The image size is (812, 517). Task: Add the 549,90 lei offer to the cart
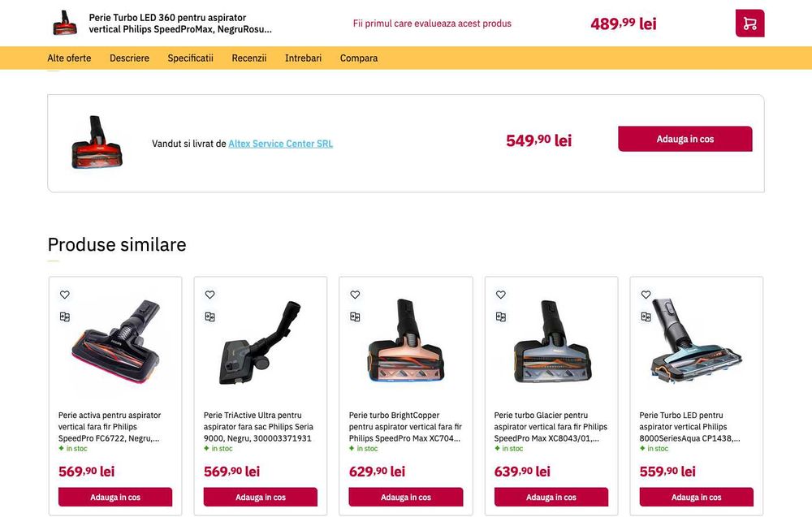685,139
